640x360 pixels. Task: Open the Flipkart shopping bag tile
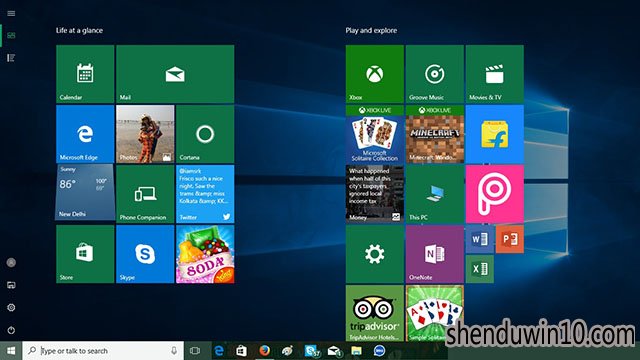point(495,134)
